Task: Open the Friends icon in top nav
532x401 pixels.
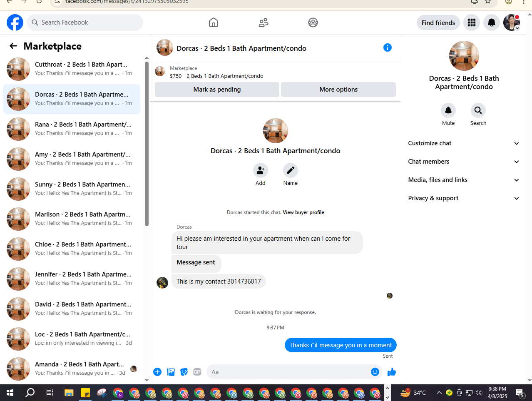Action: [264, 22]
